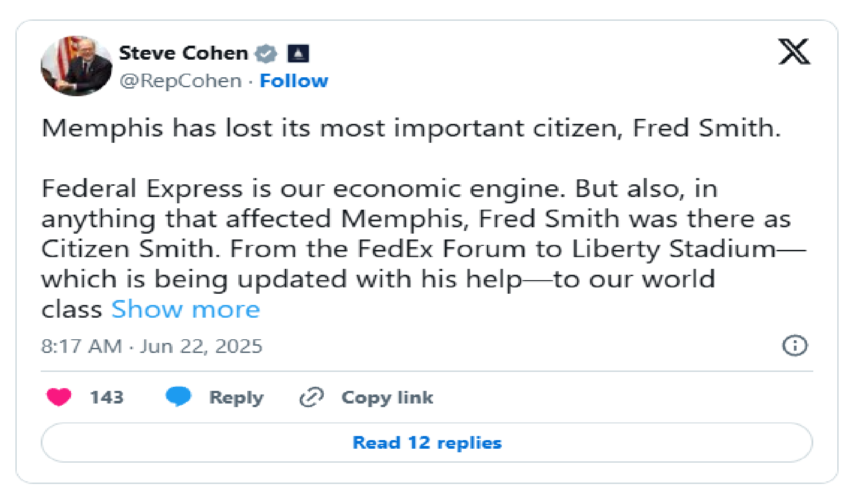Open the Steve Cohen display name link
Screen dimensions: 868x488
(x=183, y=53)
